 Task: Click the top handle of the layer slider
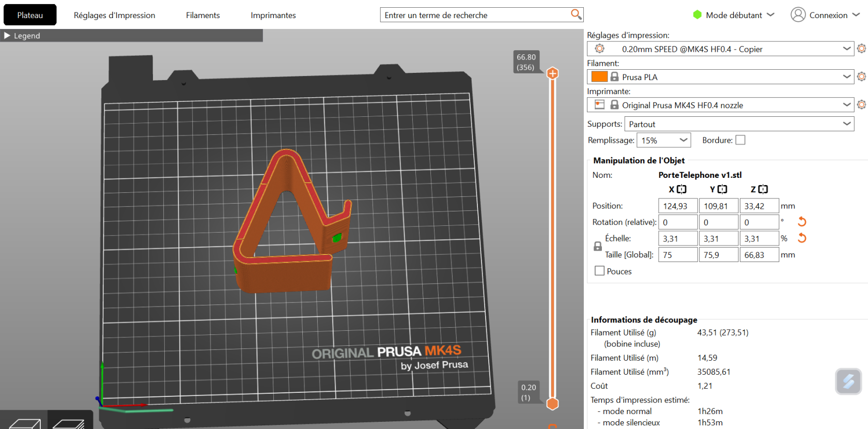coord(552,73)
